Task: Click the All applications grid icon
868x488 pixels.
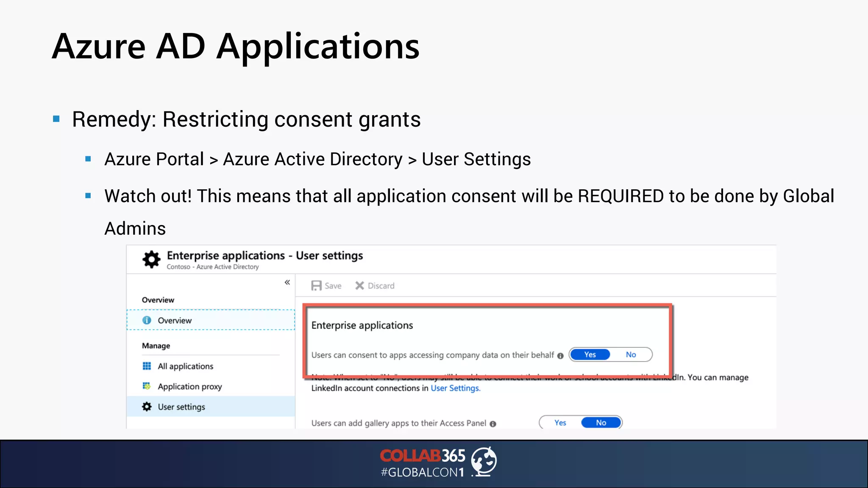Action: click(147, 366)
